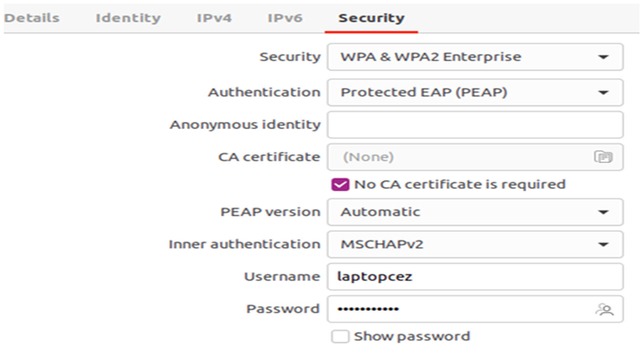Click the PEAP version dropdown arrow icon
Image resolution: width=644 pixels, height=348 pixels.
click(603, 212)
